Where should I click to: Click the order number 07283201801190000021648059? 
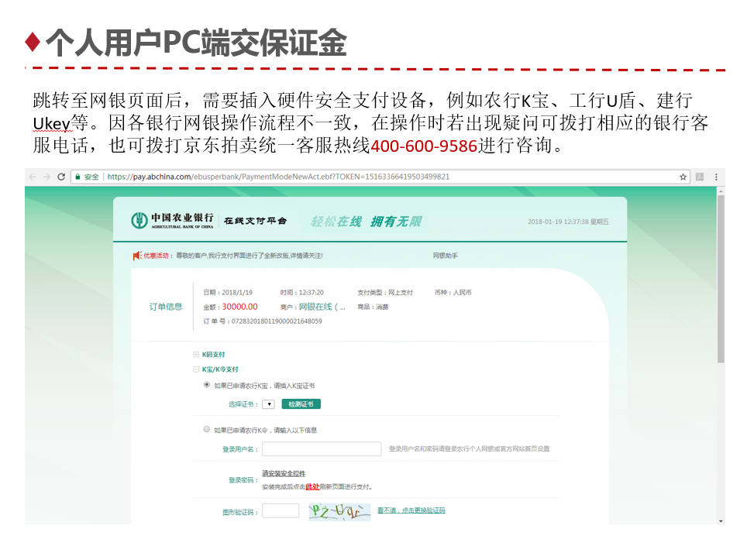coord(277,321)
